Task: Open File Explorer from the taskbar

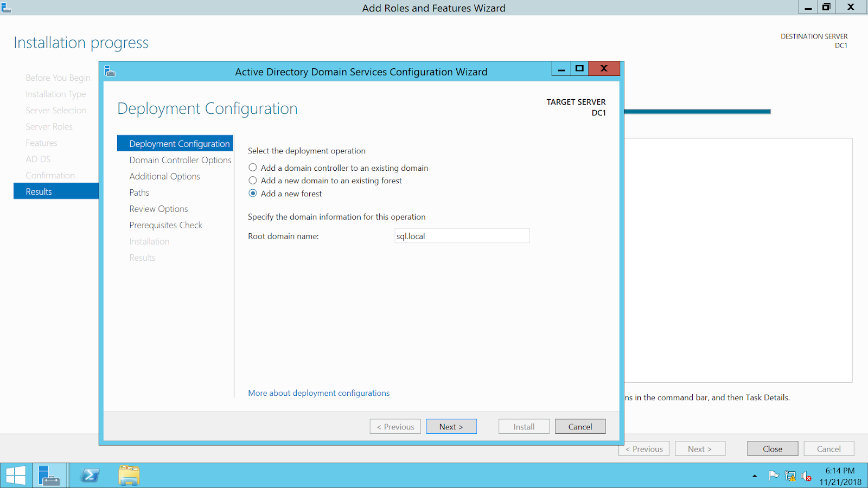Action: pos(129,475)
